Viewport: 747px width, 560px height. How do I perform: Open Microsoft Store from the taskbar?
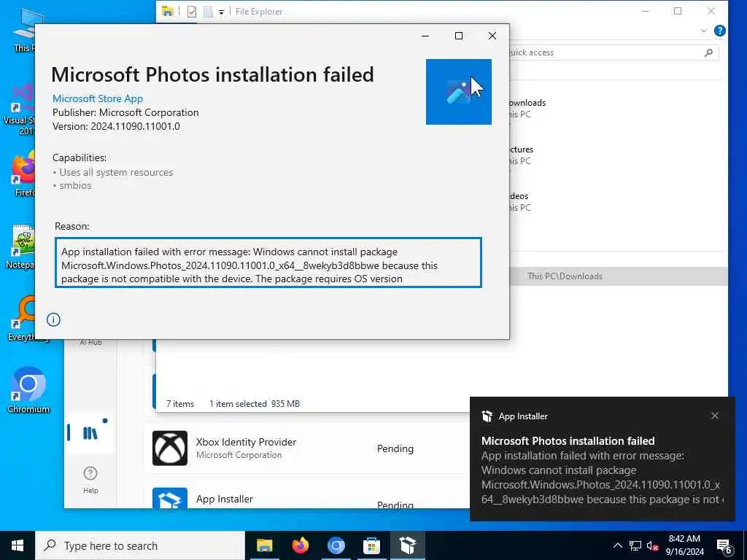tap(371, 545)
